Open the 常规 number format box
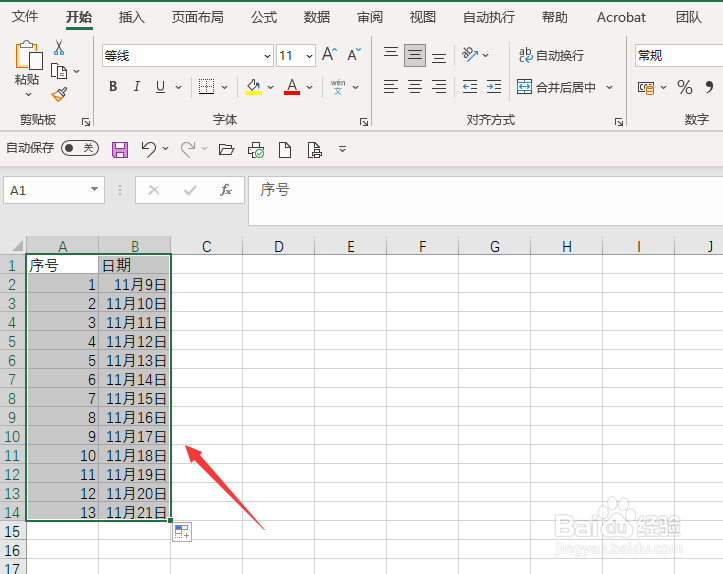The height and width of the screenshot is (574, 723). point(679,56)
